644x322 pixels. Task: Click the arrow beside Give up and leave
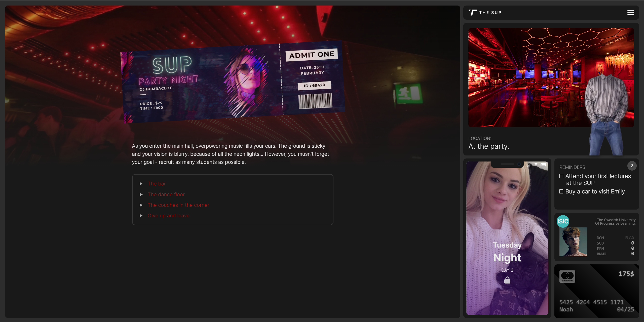(141, 216)
